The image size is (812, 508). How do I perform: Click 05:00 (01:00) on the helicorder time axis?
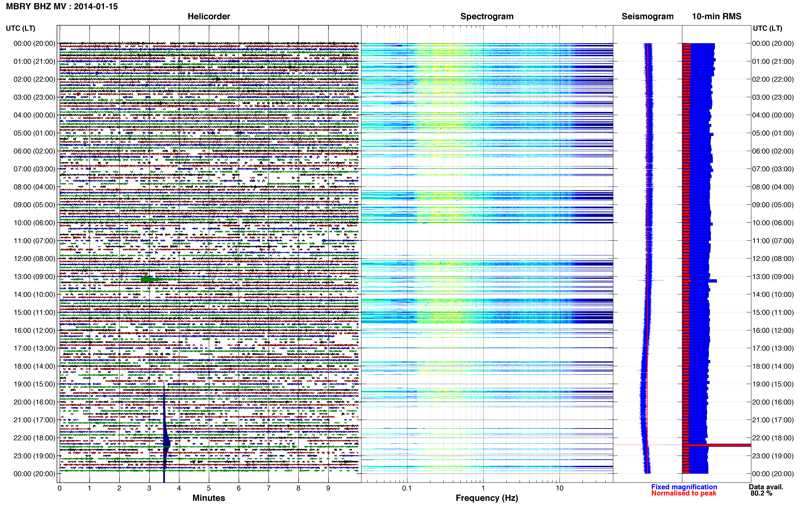(34, 133)
